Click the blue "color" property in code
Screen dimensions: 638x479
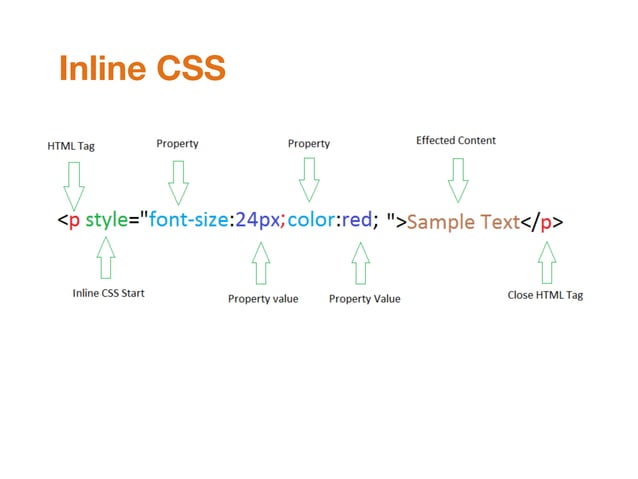pyautogui.click(x=311, y=219)
